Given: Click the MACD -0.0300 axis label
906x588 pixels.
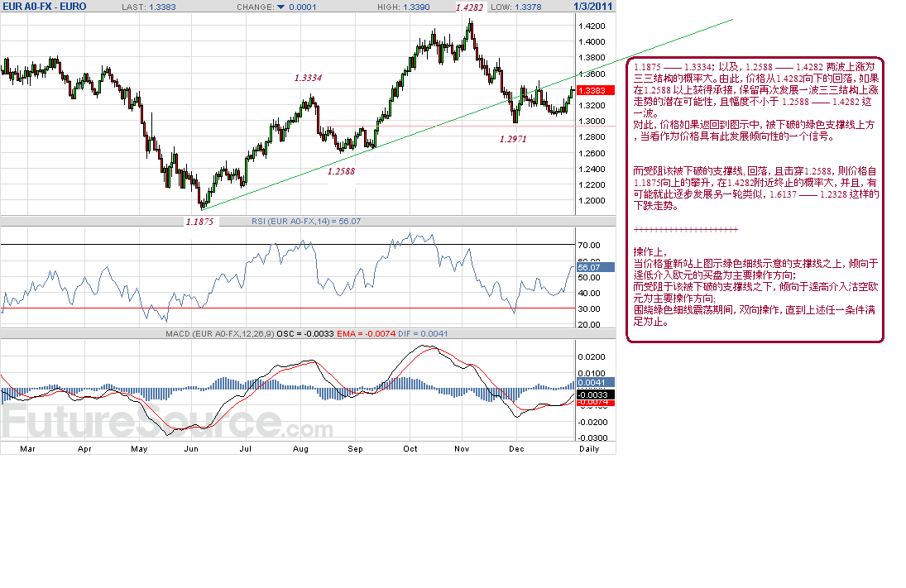Looking at the screenshot, I should [592, 438].
